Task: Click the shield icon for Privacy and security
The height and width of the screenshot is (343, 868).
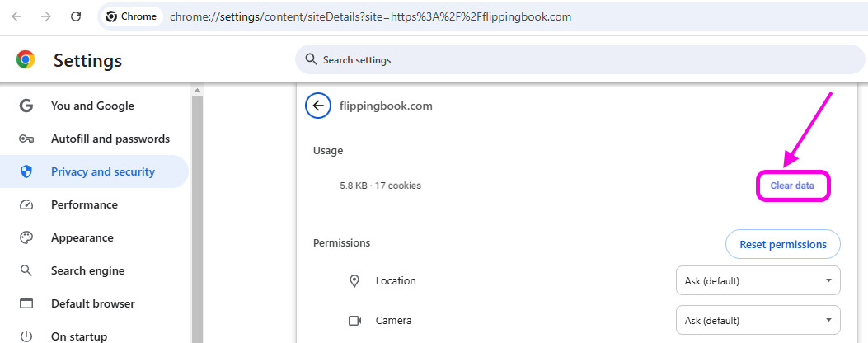Action: (x=26, y=171)
